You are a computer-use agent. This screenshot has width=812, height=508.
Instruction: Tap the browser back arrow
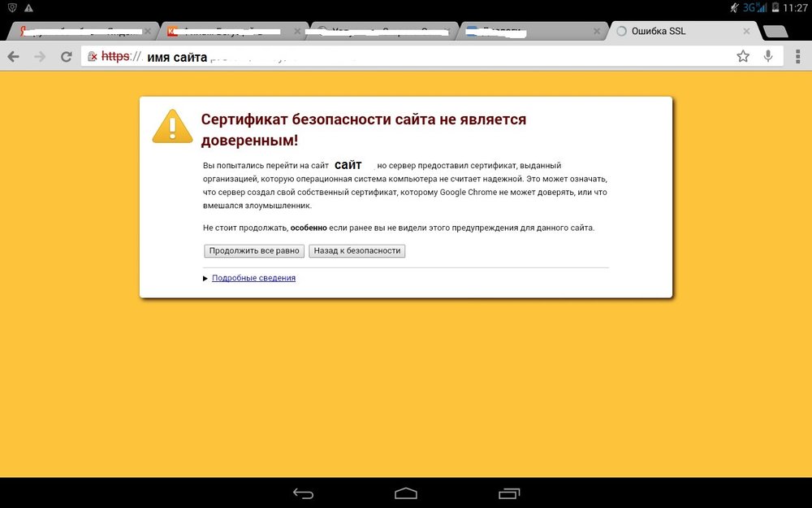[x=14, y=57]
